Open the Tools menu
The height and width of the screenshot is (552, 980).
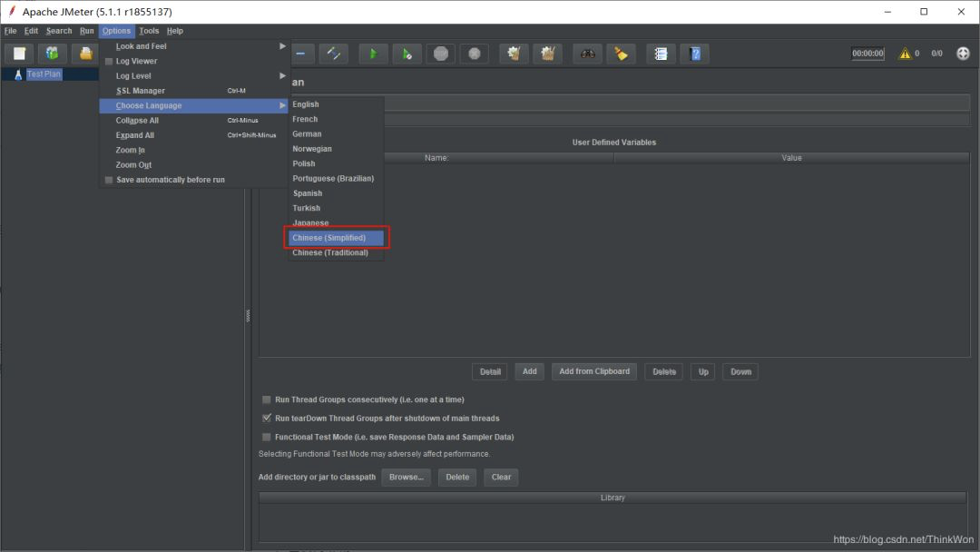click(x=149, y=31)
